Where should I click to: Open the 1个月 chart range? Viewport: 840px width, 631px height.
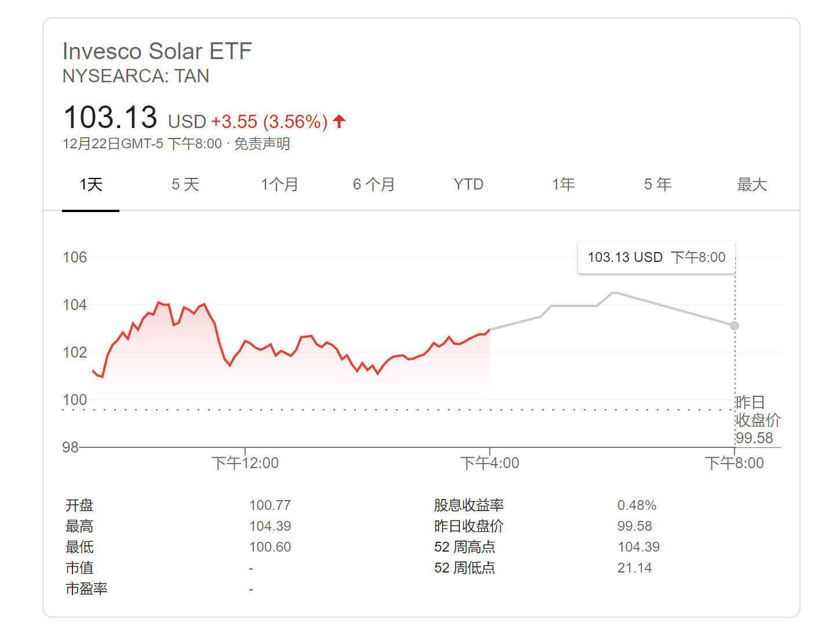point(279,185)
